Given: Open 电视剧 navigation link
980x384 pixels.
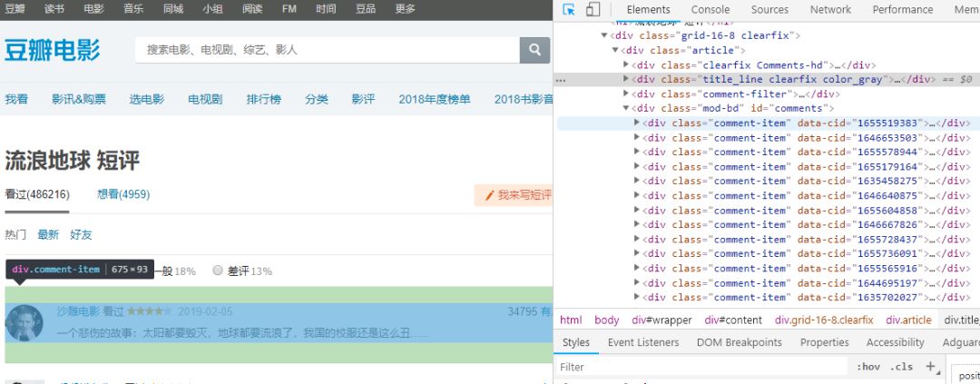Looking at the screenshot, I should (x=205, y=99).
